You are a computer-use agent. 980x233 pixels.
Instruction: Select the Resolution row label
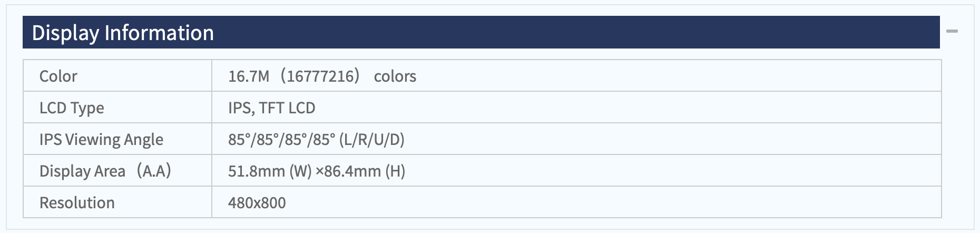pyautogui.click(x=77, y=202)
